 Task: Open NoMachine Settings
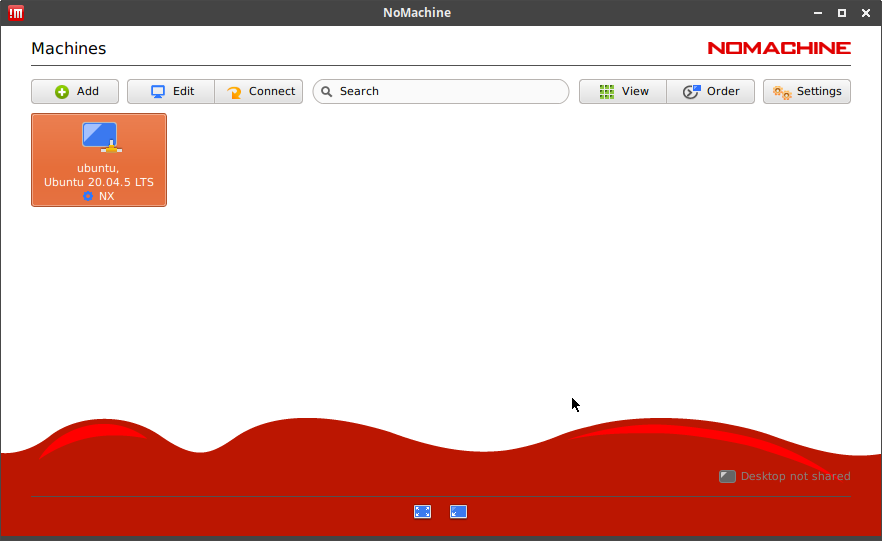pos(807,92)
